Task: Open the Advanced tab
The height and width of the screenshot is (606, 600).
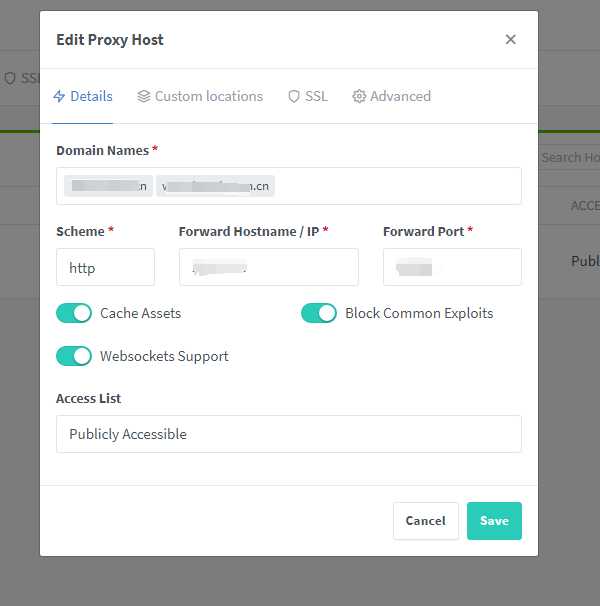Action: pos(391,96)
